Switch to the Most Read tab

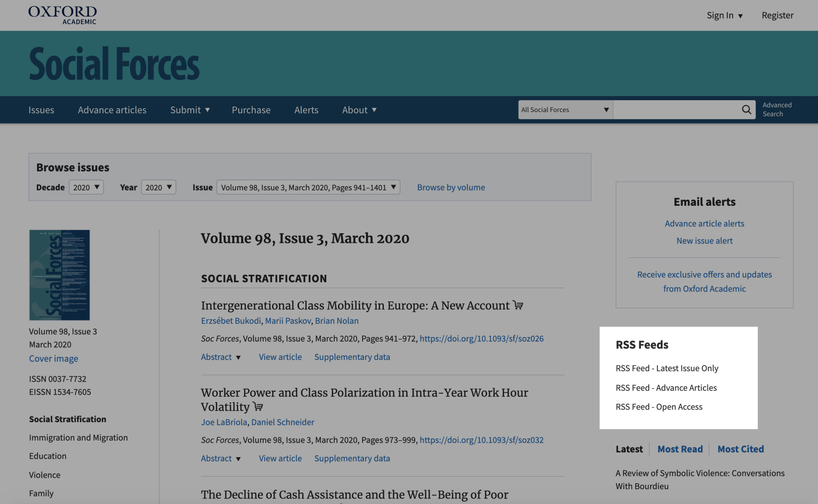click(680, 449)
